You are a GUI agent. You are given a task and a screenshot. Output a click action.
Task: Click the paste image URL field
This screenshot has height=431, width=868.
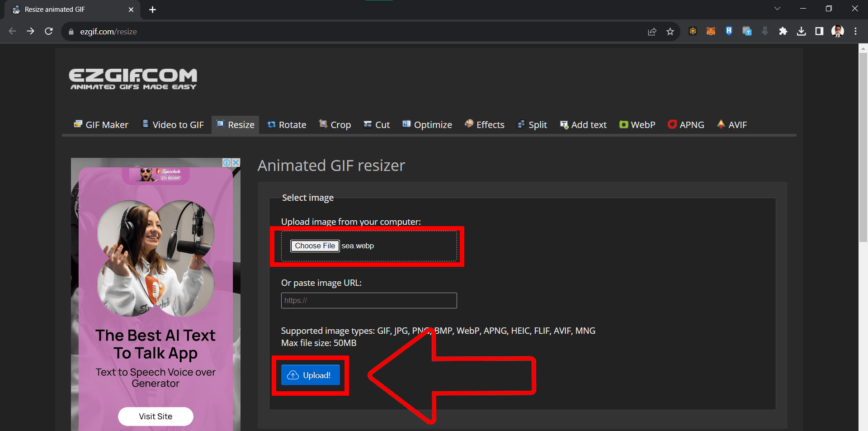tap(368, 300)
